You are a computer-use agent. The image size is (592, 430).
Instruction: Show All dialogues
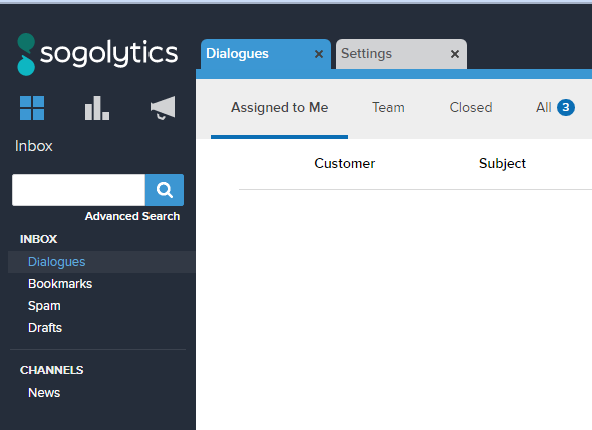(x=544, y=108)
